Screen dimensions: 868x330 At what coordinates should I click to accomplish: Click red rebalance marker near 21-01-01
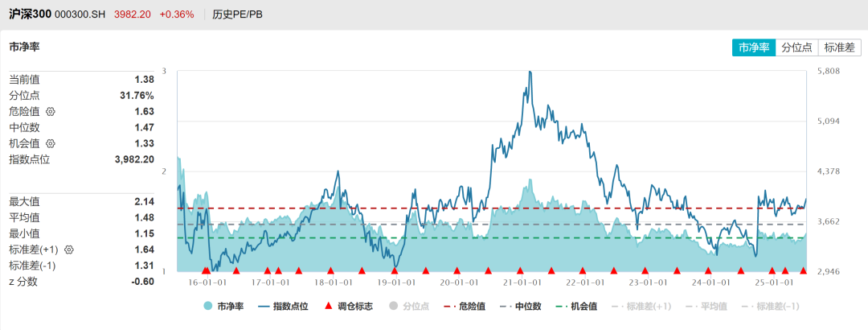click(x=520, y=270)
